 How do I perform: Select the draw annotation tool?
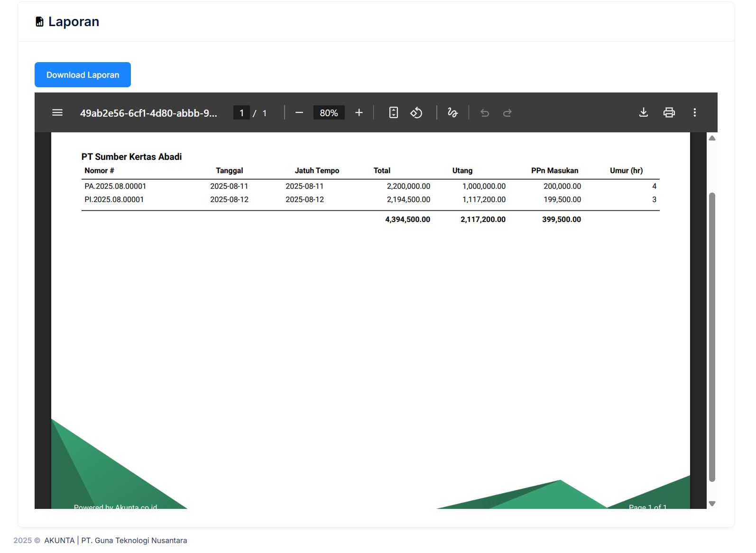pyautogui.click(x=452, y=113)
